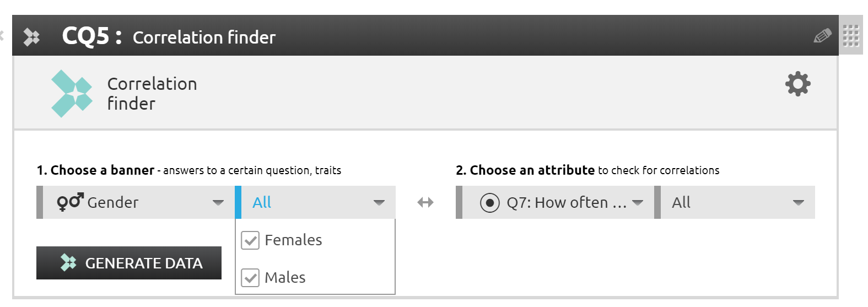Open the attribute All values dropdown
Viewport: 868px width, 307px height.
tap(798, 202)
